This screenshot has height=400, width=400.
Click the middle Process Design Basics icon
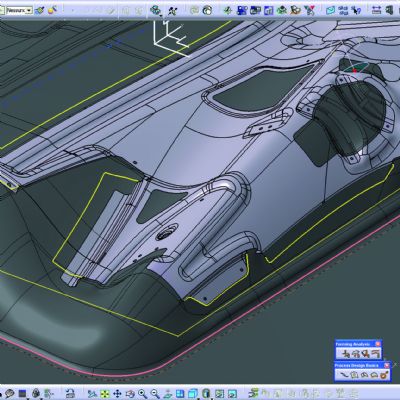tap(364, 375)
